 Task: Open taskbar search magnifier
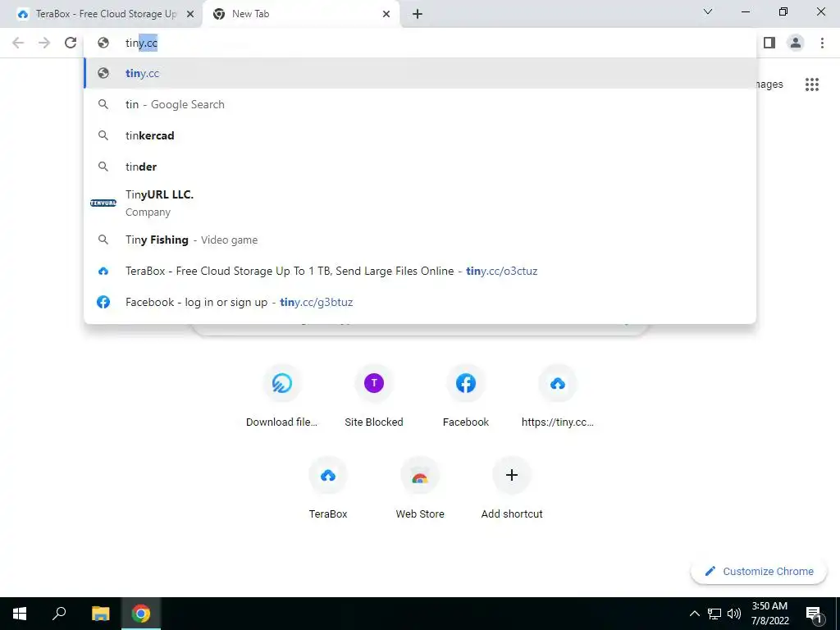(x=59, y=614)
